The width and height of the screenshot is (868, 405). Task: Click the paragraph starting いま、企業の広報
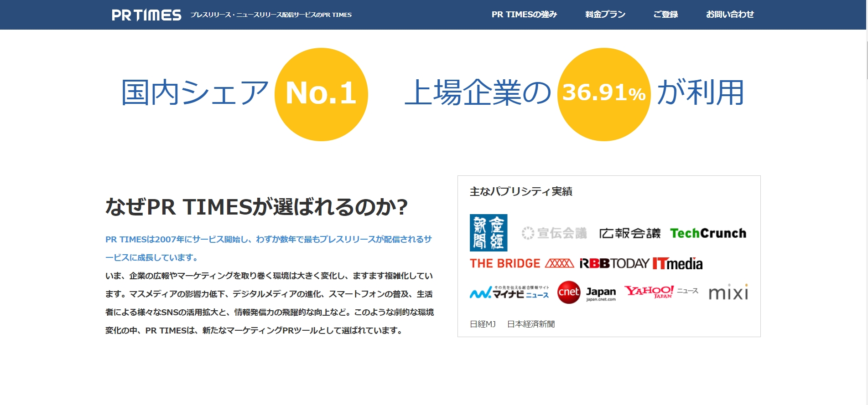coord(270,303)
